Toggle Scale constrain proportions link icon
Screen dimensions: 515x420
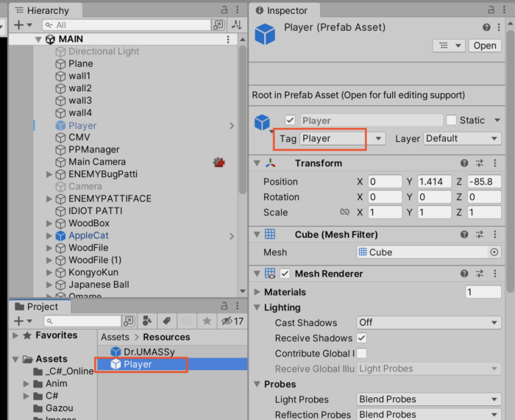tap(344, 212)
